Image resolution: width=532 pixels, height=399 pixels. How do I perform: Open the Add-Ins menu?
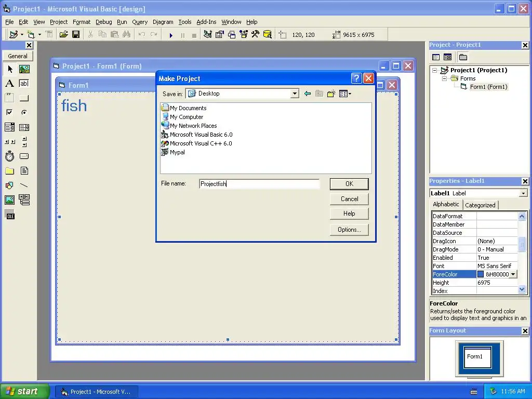(x=206, y=22)
